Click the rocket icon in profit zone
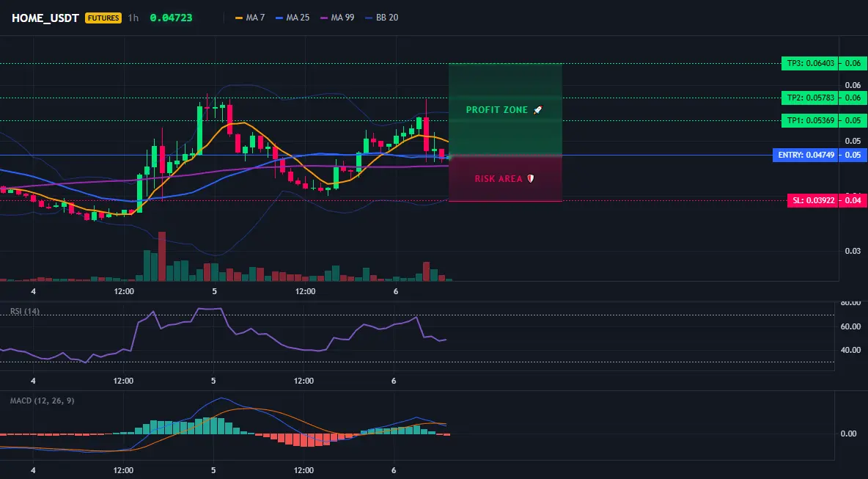 538,109
